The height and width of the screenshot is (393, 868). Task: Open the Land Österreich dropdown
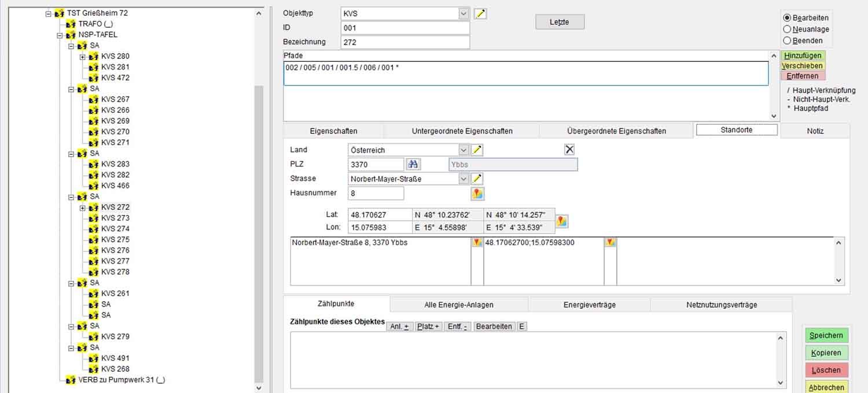click(x=464, y=150)
